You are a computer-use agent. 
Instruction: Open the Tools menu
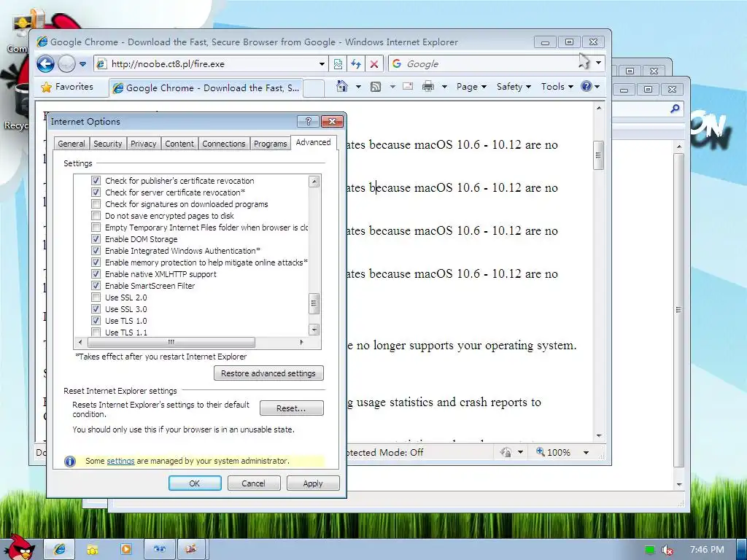pos(557,87)
